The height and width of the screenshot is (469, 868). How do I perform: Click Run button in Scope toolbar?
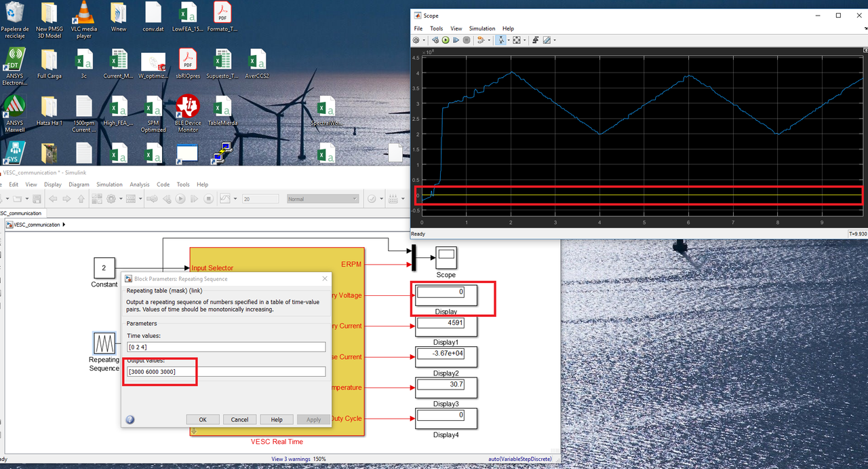click(x=446, y=40)
